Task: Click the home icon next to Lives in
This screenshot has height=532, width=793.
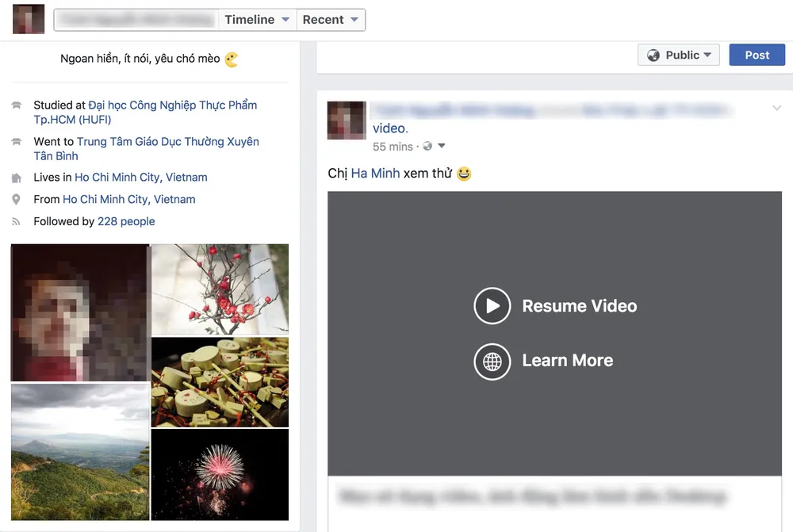Action: pos(17,178)
